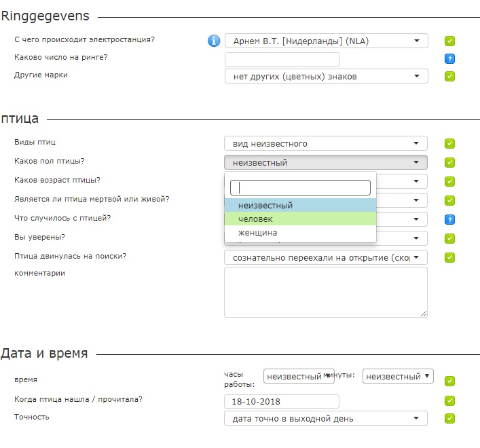
Task: Click the blue help icon for 'Что случилось с птицей?'
Action: pos(449,219)
